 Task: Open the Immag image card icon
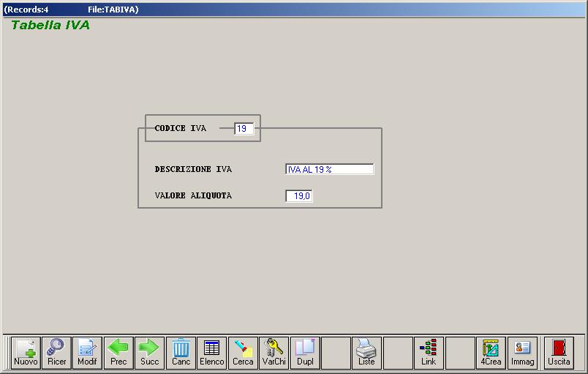click(x=522, y=353)
